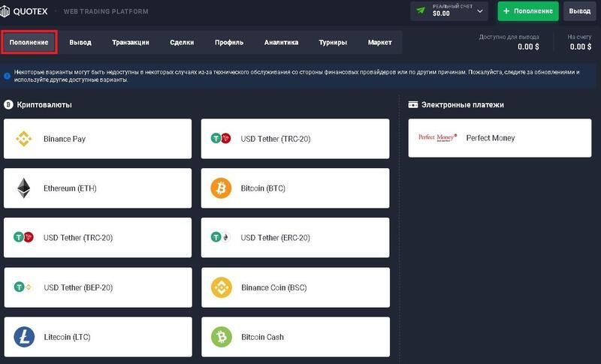Pick the orange Bitcoin (BTC) icon
601x364 pixels.
point(221,188)
